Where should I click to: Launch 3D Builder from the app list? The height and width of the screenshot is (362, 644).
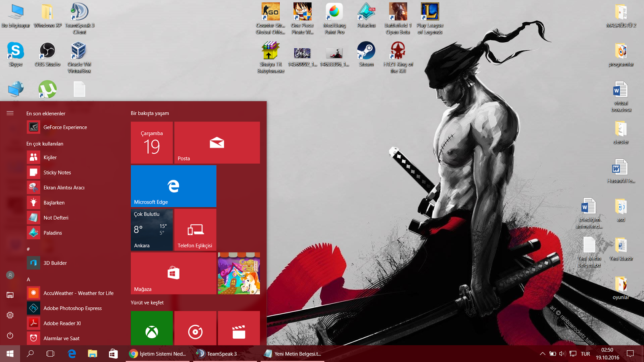pos(74,263)
